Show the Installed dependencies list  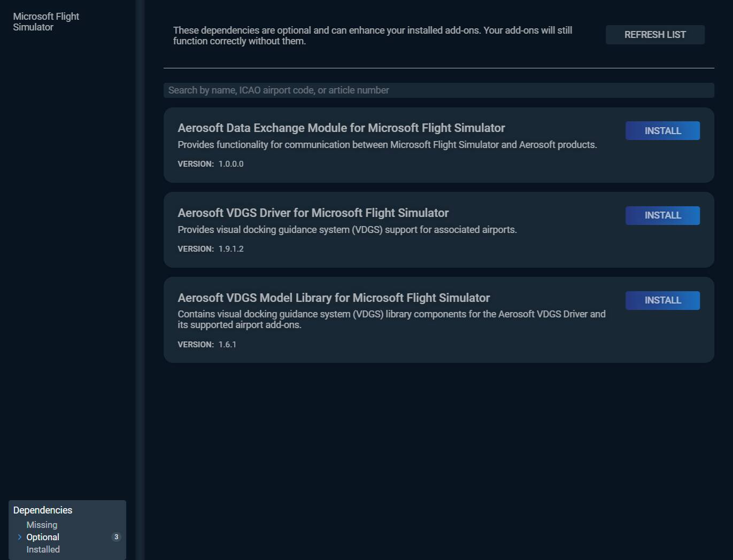43,549
